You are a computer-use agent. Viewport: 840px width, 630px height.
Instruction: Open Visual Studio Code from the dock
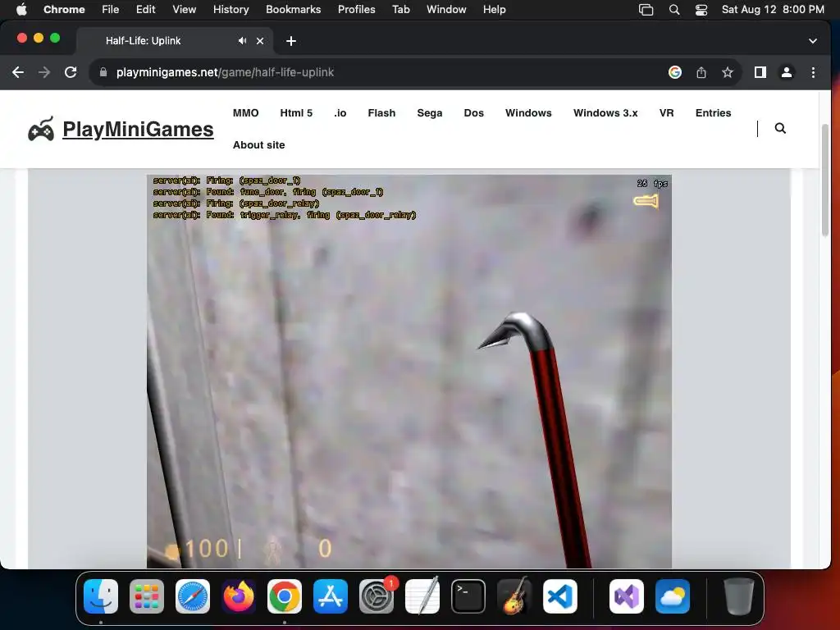(x=560, y=596)
